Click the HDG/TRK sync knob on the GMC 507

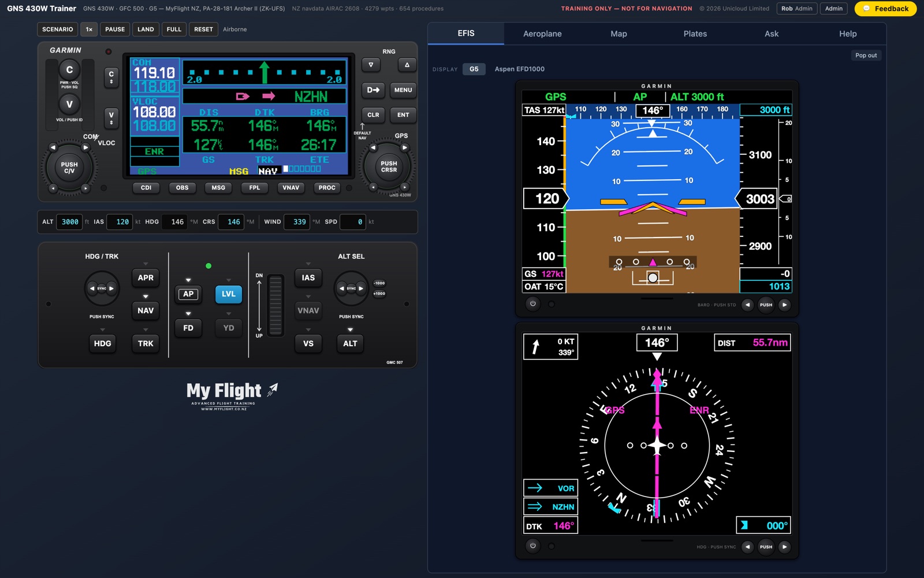coord(102,288)
